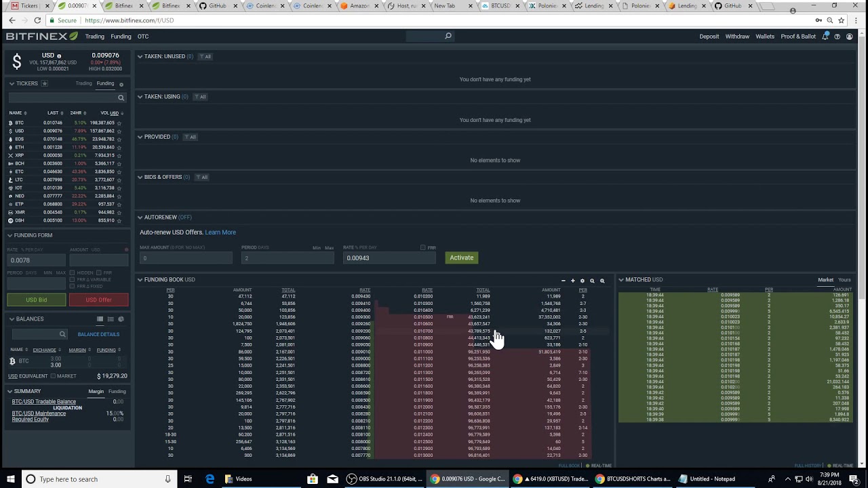The image size is (868, 488).
Task: Select Market tab in Matched panel
Action: click(825, 280)
